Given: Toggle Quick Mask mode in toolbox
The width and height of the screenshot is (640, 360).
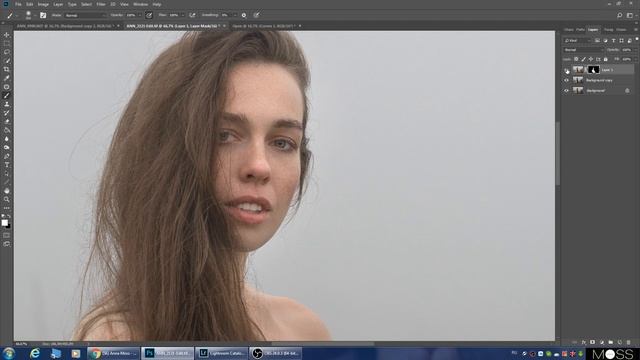Looking at the screenshot, I should 7,235.
